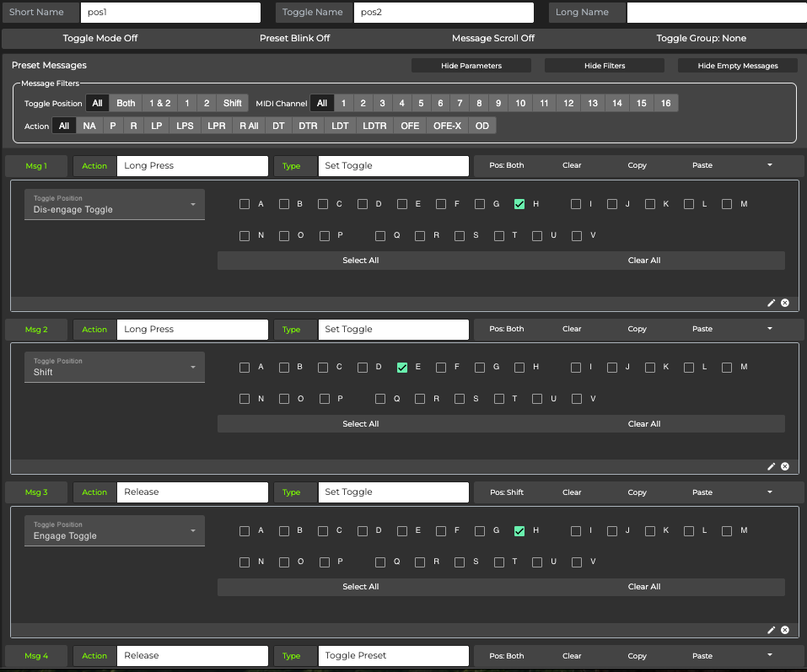This screenshot has height=672, width=807.
Task: Click Hide Parameters button
Action: point(471,66)
